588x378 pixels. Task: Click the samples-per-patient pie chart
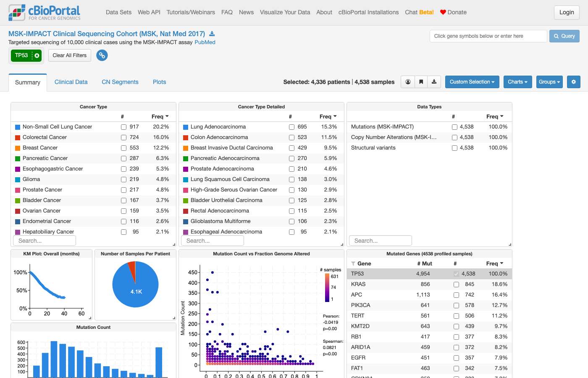pyautogui.click(x=136, y=284)
